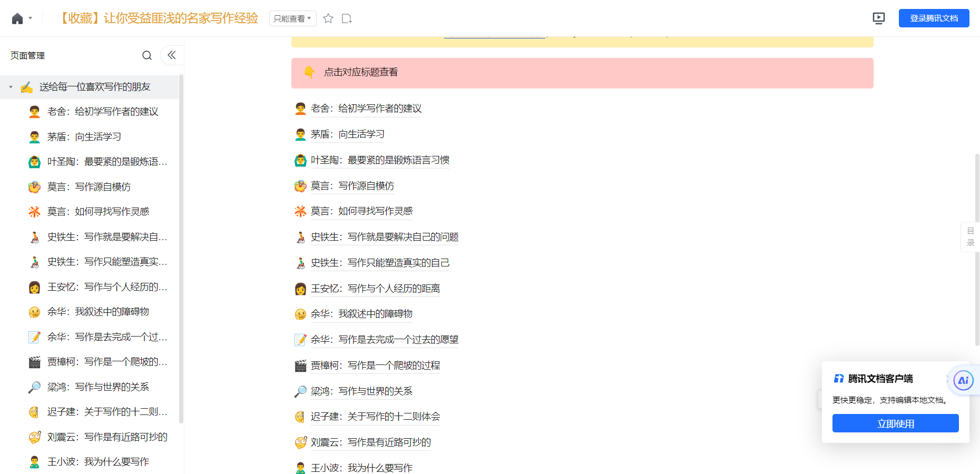
Task: Click the add-to-folder icon beside star
Action: 347,18
